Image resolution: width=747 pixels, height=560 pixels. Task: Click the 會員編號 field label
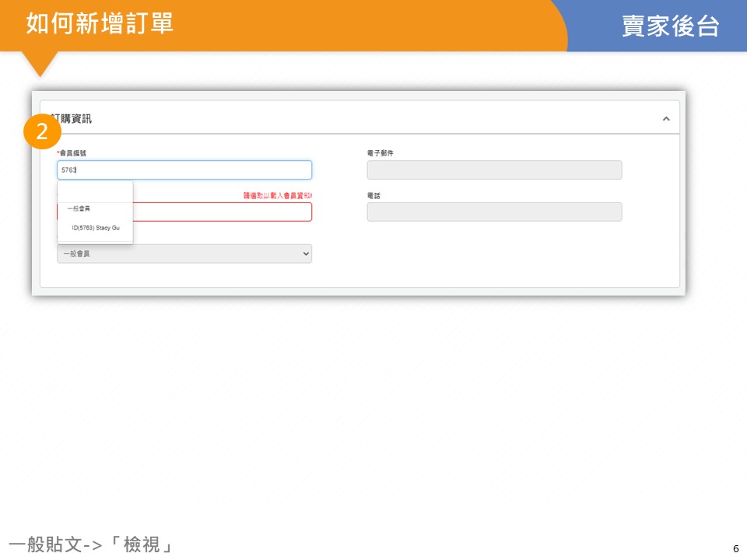pos(72,153)
